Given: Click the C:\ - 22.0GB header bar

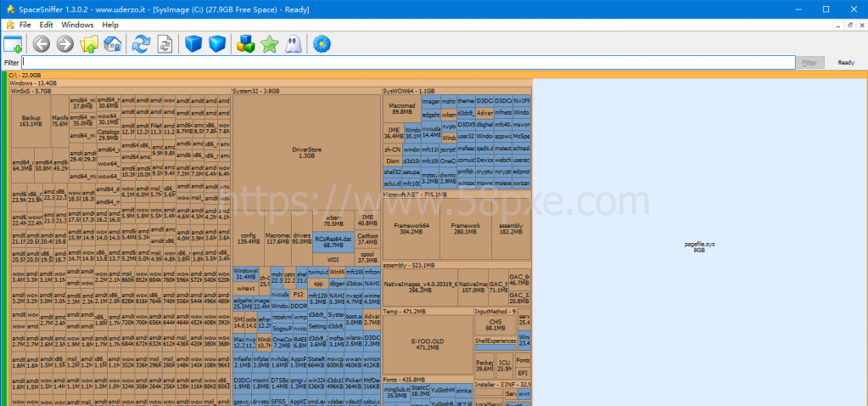Looking at the screenshot, I should tap(436, 75).
